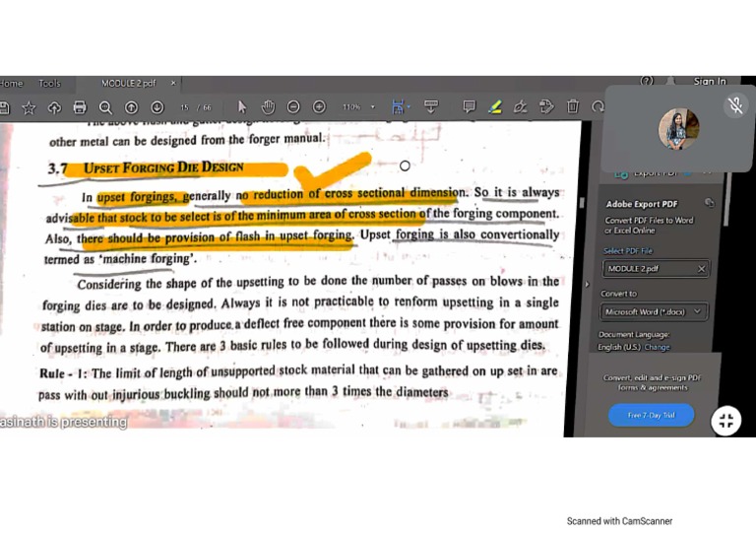Screen dimensions: 756x535
Task: Click the text 'machine forging'
Action: click(147, 259)
